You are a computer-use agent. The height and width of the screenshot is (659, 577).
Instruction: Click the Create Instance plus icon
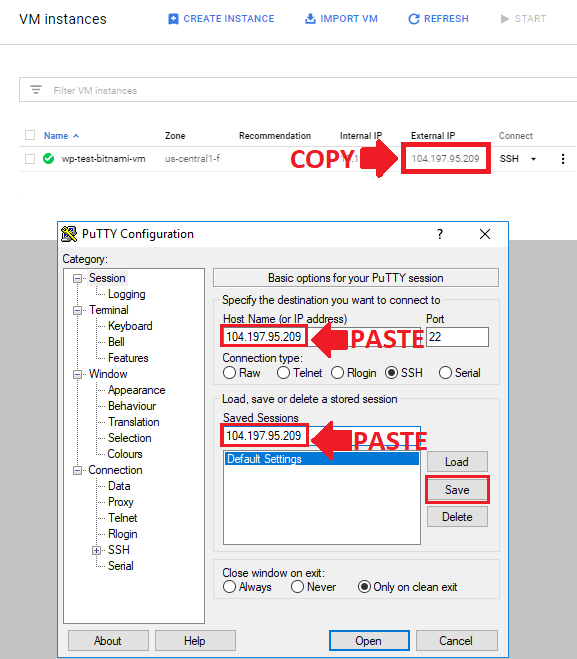tap(173, 19)
